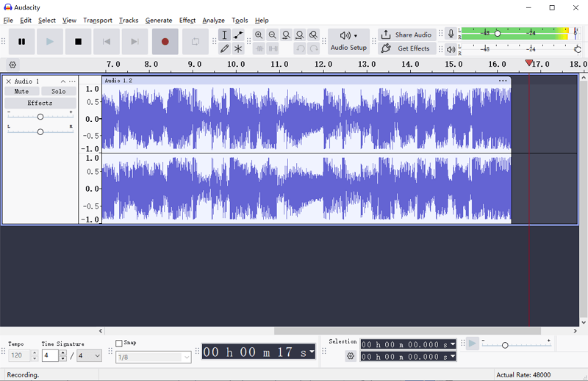Open the Tools menu
This screenshot has width=588, height=381.
pyautogui.click(x=240, y=21)
